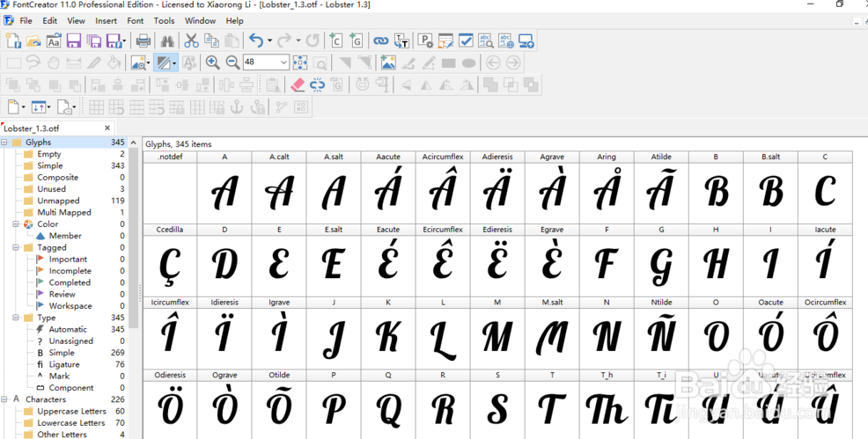Click the pink eraser icon in the toolbar
Image resolution: width=868 pixels, height=439 pixels.
coord(298,84)
